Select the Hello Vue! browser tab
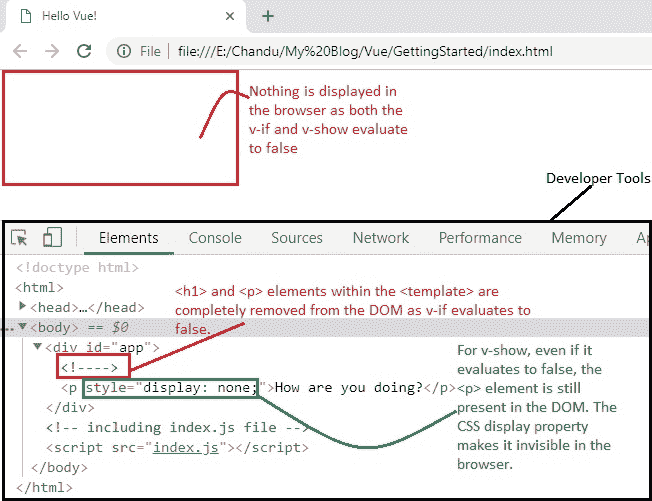Screen dimensions: 652x501 125,16
